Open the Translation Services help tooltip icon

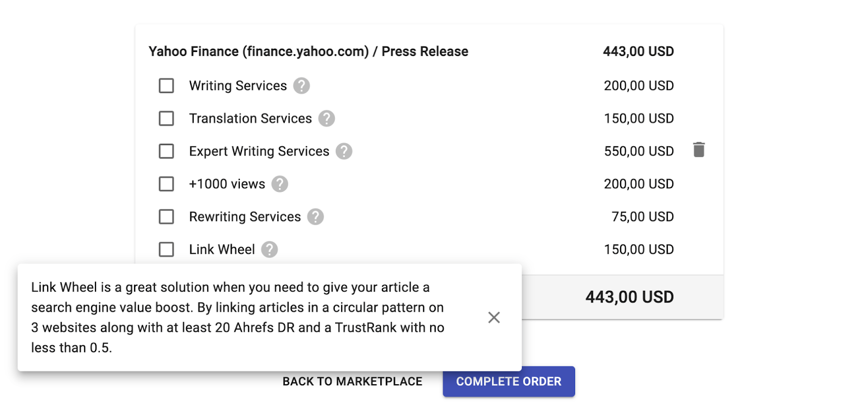(327, 118)
